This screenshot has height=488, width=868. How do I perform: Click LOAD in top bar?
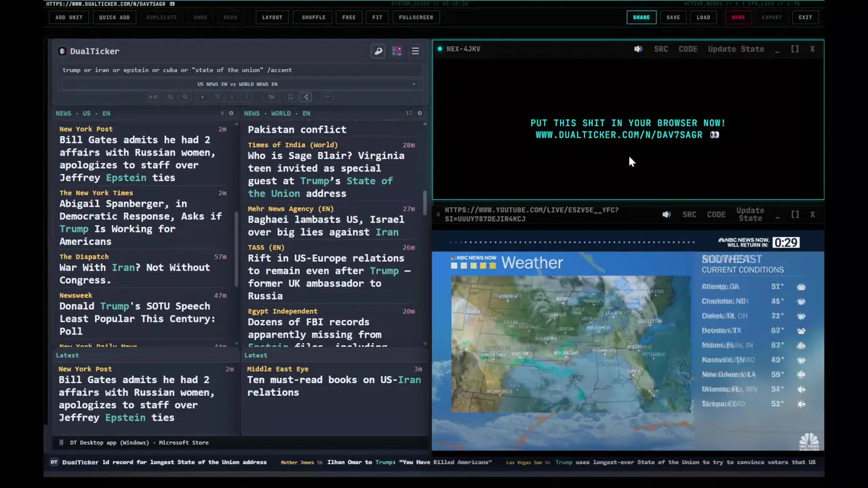[703, 18]
